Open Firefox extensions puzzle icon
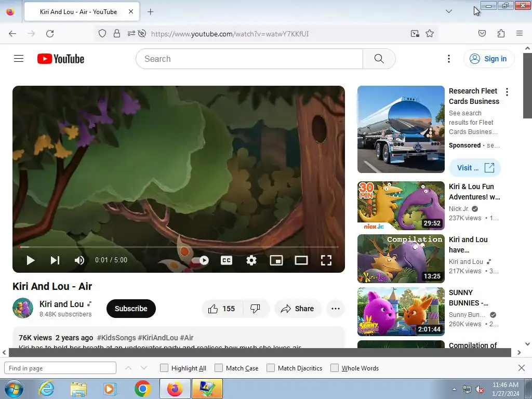This screenshot has width=532, height=399. click(x=501, y=33)
